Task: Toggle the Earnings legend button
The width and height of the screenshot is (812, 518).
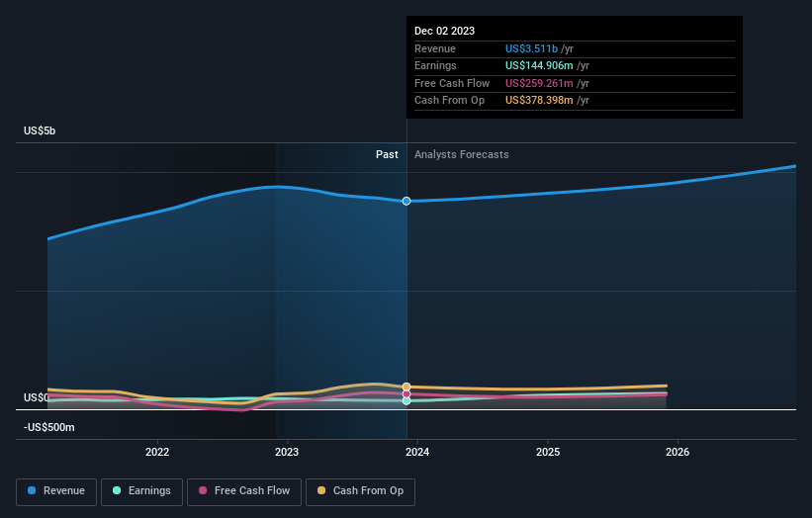Action: click(141, 491)
